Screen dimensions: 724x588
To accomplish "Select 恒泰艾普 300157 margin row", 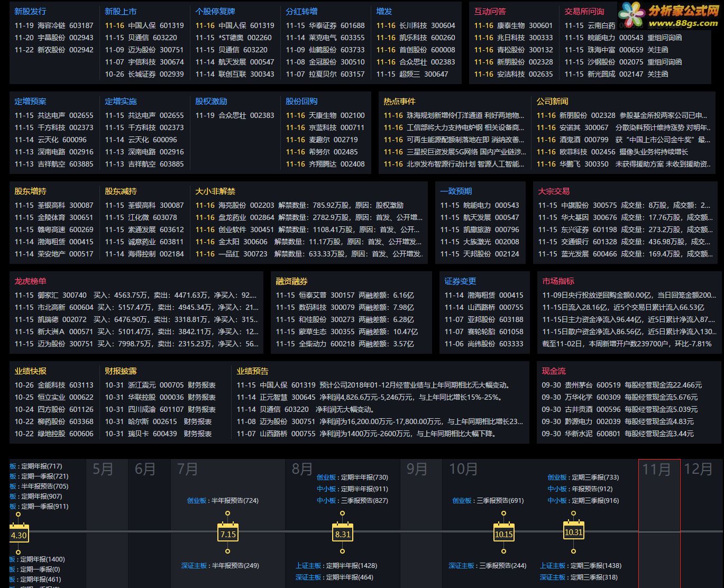I will pyautogui.click(x=345, y=295).
